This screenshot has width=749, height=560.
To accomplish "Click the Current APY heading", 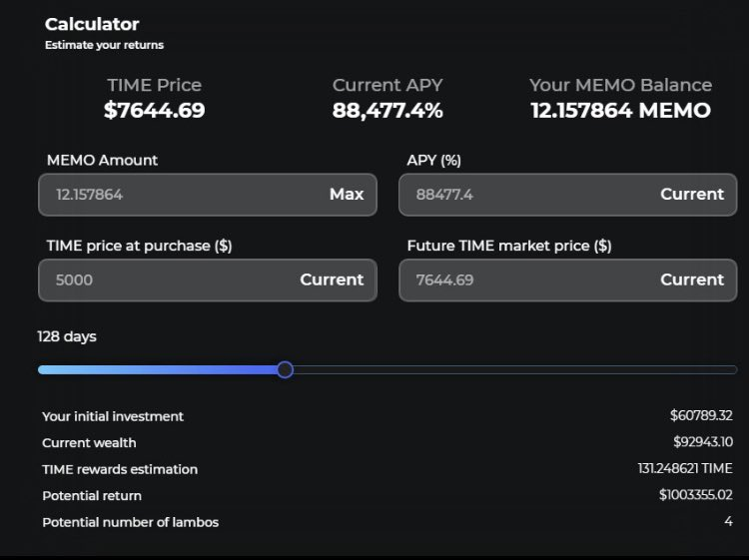I will [387, 85].
